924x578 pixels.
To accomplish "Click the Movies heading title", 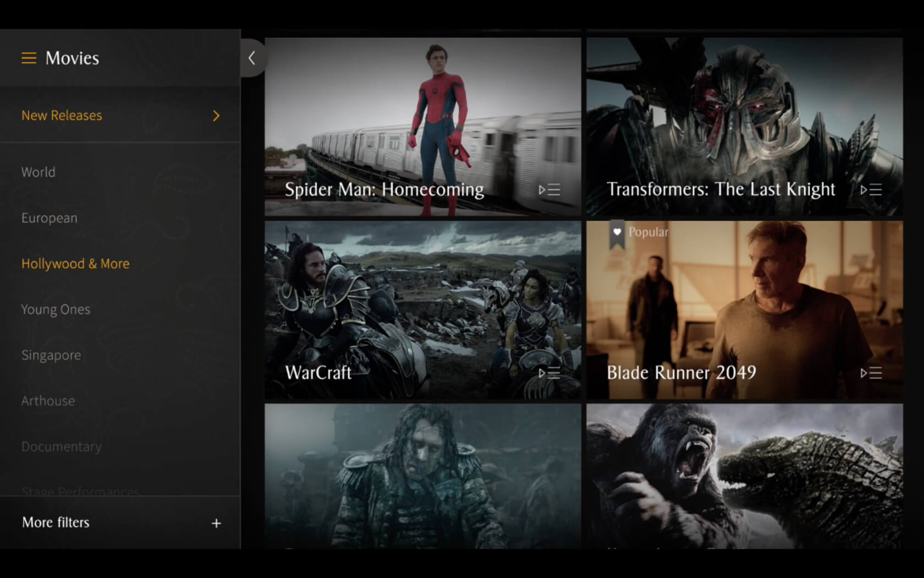I will coord(72,58).
